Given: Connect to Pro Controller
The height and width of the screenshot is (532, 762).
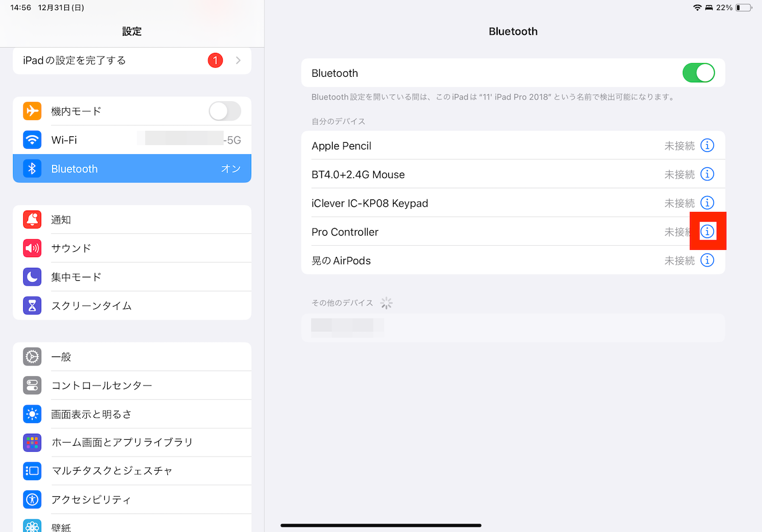Looking at the screenshot, I should (513, 231).
